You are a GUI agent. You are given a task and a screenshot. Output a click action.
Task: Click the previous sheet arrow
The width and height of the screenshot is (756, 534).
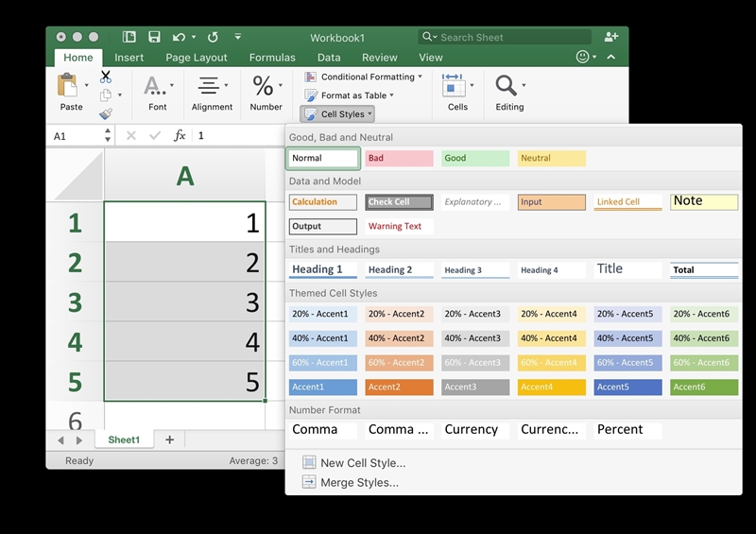(60, 439)
